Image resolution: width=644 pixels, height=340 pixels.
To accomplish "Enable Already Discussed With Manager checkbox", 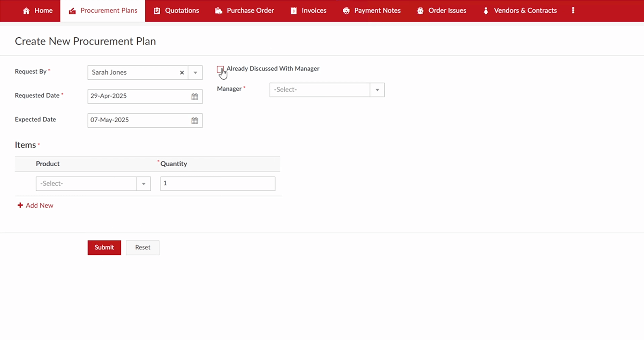I will click(x=220, y=69).
